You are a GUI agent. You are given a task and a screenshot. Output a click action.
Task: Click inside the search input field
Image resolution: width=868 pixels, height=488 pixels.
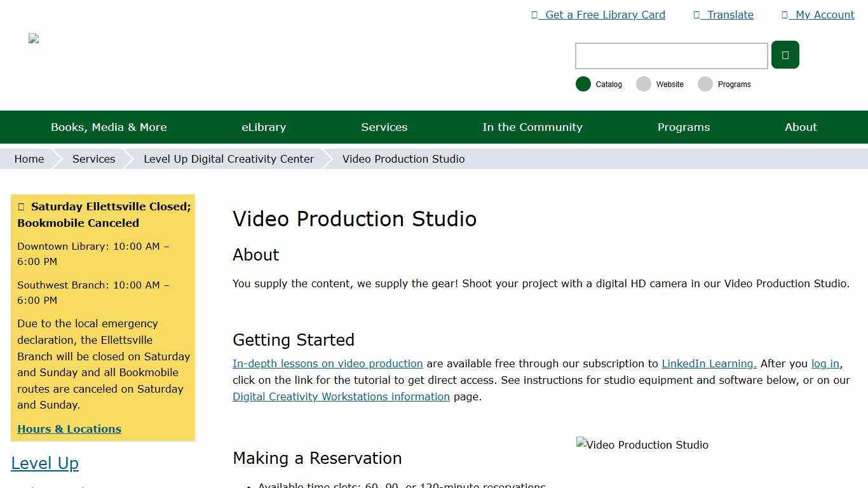coord(671,56)
